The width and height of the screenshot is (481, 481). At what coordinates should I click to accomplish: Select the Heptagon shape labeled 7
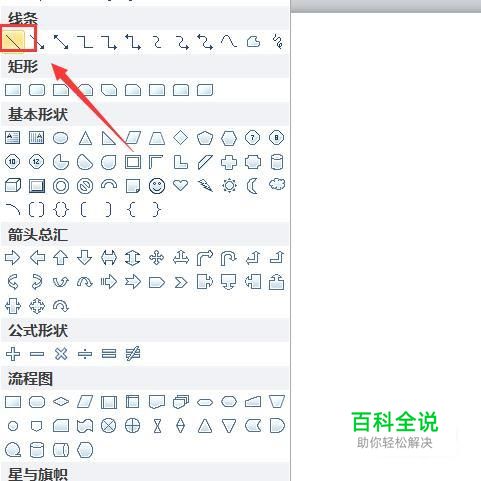point(253,138)
